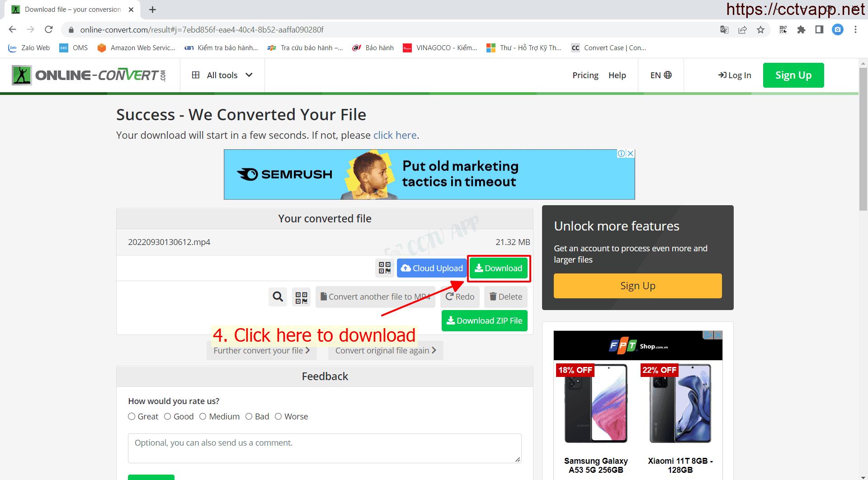Expand Further convert your file
Screen dimensions: 868x480
[261, 351]
